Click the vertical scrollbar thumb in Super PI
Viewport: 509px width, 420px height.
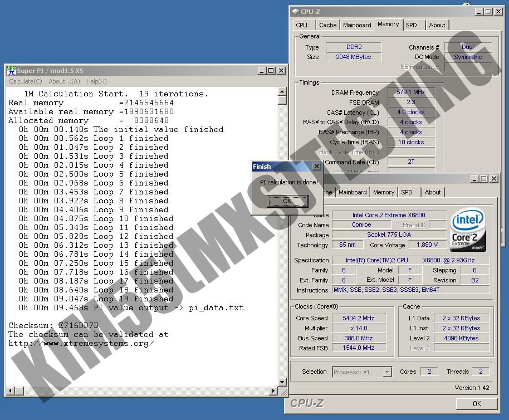coord(282,100)
